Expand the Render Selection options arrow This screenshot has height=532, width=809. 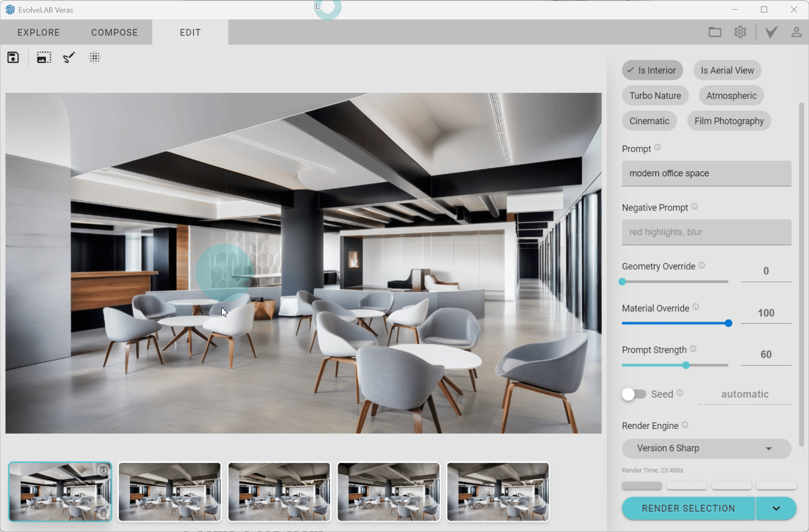776,508
